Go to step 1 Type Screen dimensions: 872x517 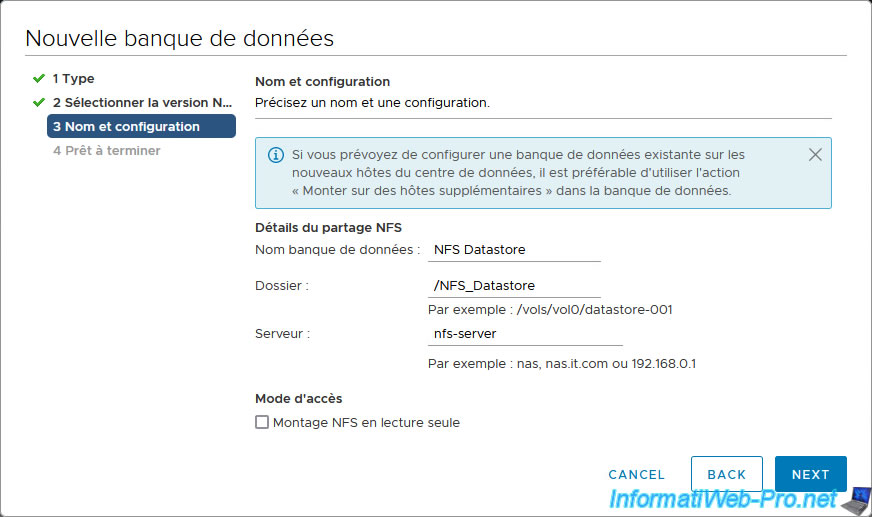point(73,78)
